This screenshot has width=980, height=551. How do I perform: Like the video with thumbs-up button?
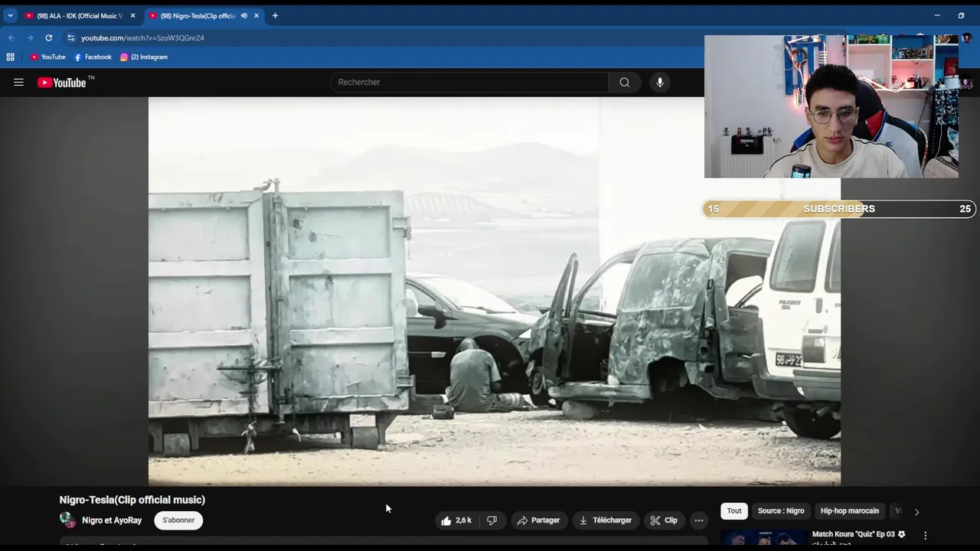(x=456, y=520)
